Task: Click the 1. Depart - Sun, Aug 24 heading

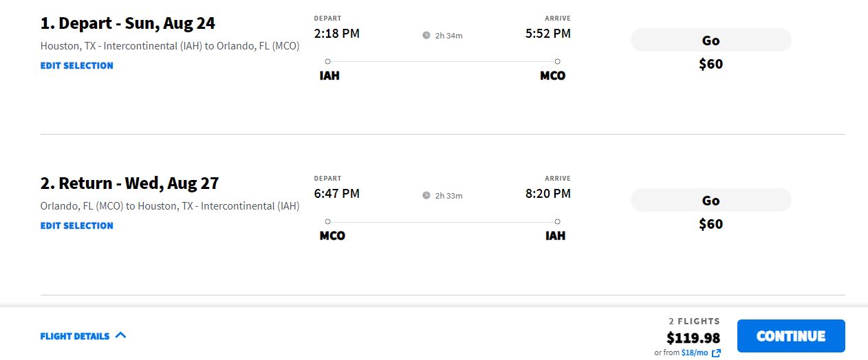Action: point(128,23)
